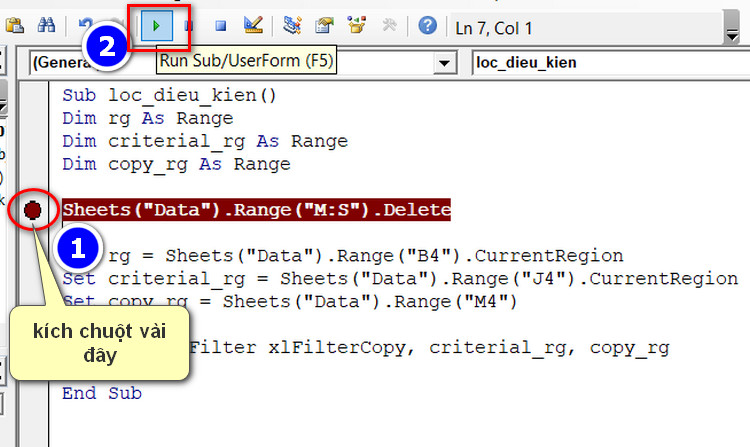Click the Find binoculars icon
This screenshot has width=750, height=447.
coord(46,25)
